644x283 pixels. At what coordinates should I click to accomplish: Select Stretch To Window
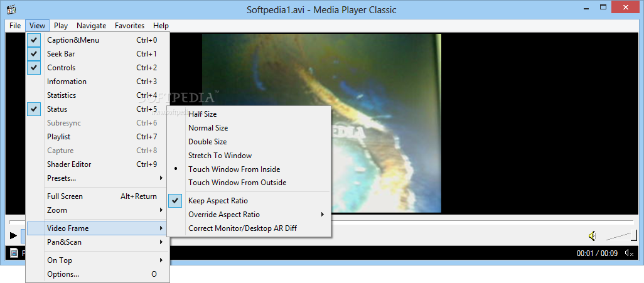point(249,156)
